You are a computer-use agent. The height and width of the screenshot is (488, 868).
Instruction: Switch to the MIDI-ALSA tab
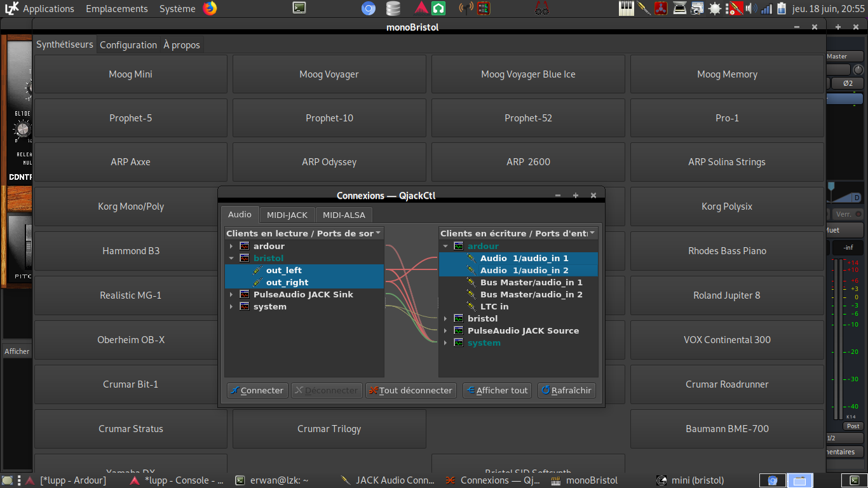click(343, 215)
